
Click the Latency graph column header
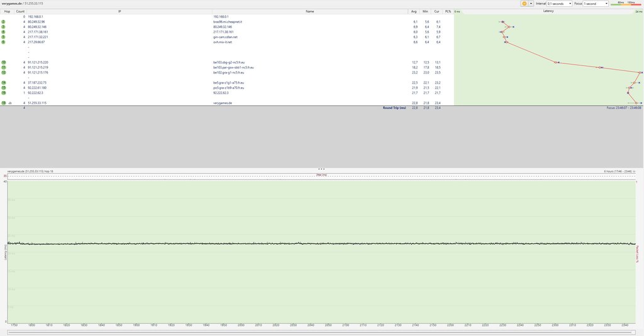[x=548, y=11]
